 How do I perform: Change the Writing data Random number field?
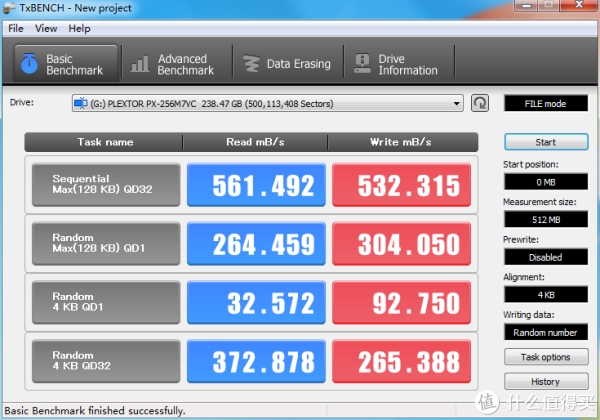click(546, 332)
